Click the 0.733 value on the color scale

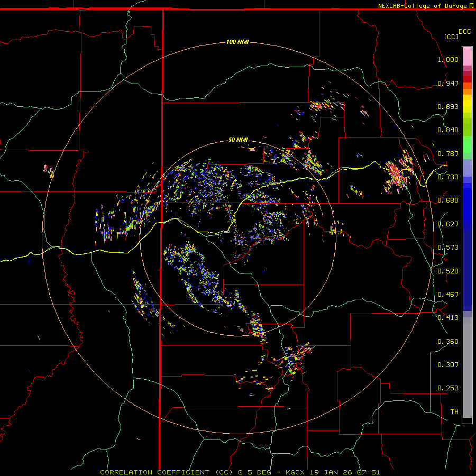coord(448,177)
